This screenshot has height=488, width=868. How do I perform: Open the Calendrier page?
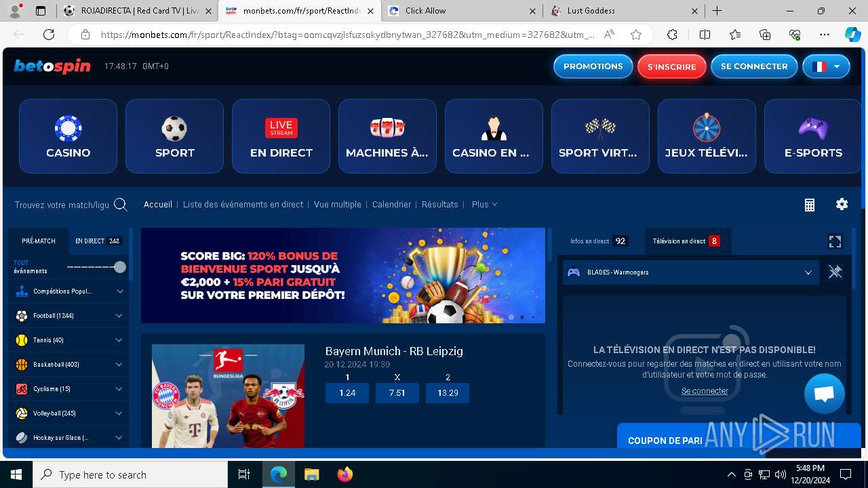391,205
